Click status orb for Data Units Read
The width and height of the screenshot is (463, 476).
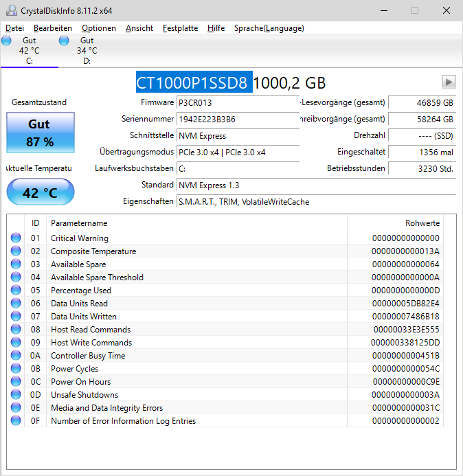16,303
